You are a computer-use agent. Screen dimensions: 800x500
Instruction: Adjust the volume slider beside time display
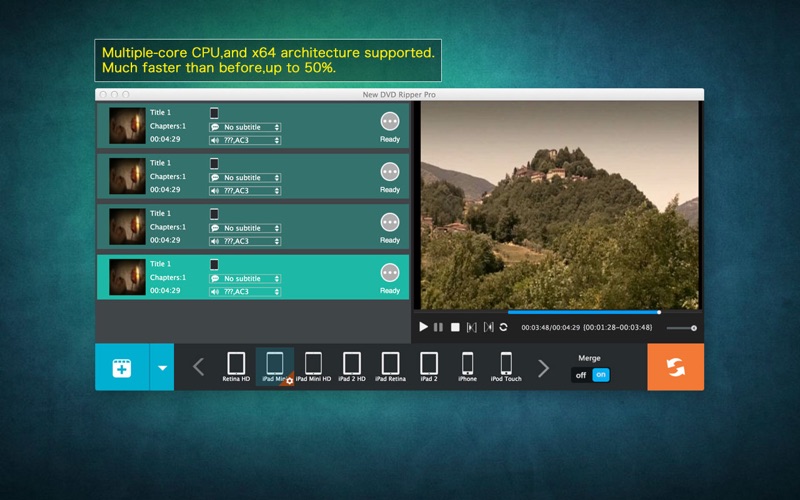pos(681,328)
